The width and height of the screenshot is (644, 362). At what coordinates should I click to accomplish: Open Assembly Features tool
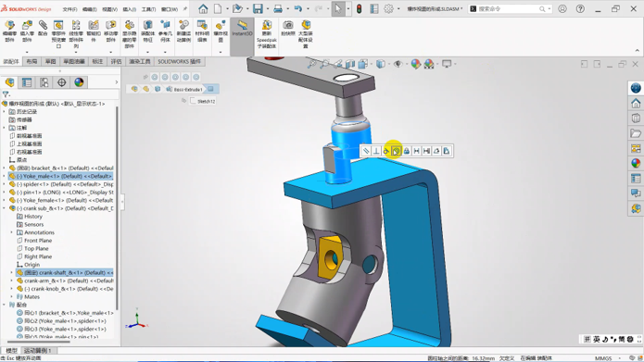147,25
